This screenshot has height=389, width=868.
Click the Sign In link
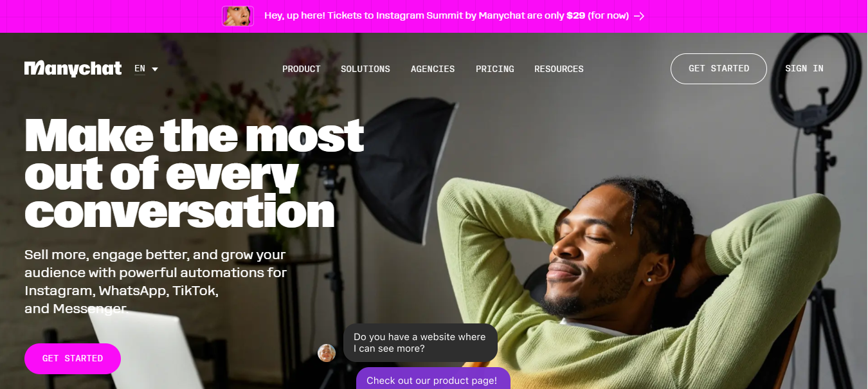coord(804,69)
